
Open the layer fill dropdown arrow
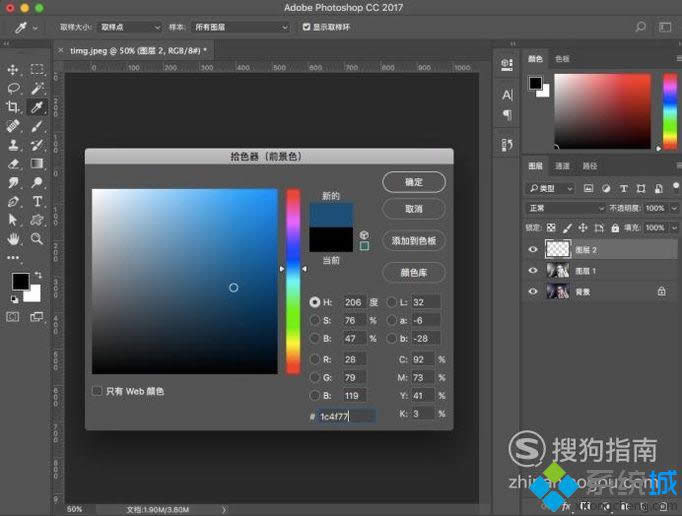(674, 228)
